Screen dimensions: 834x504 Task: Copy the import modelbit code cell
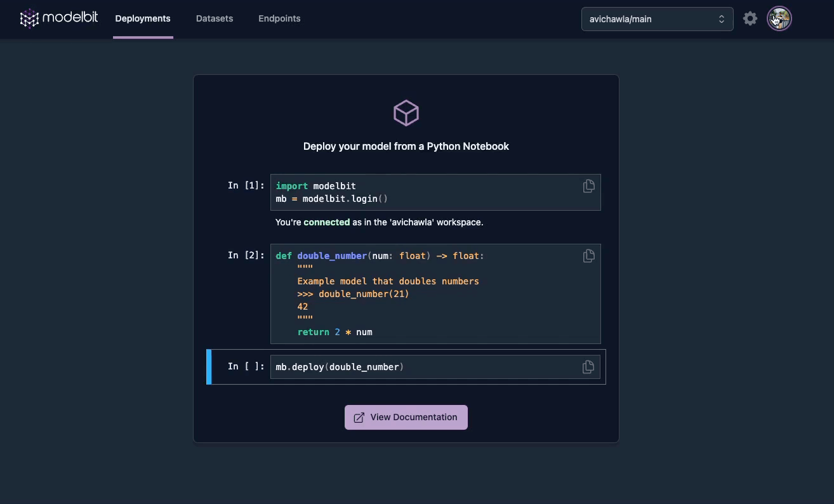(x=588, y=186)
